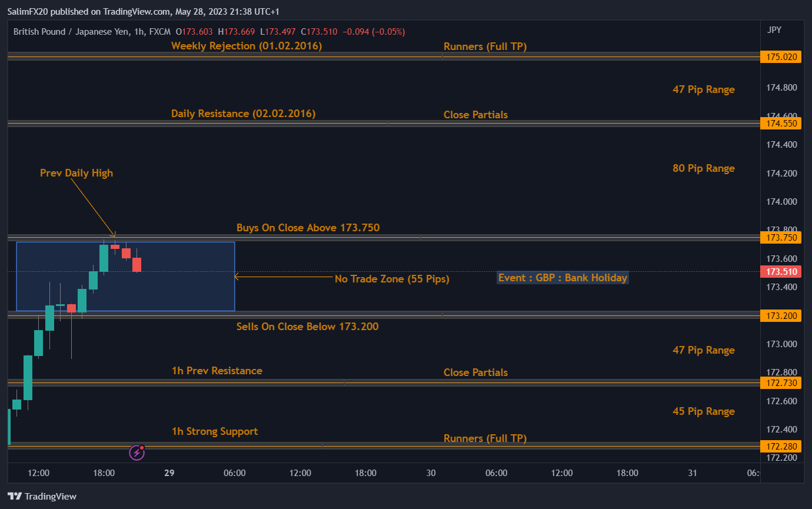Select the 173.200 price level tag

tap(781, 316)
